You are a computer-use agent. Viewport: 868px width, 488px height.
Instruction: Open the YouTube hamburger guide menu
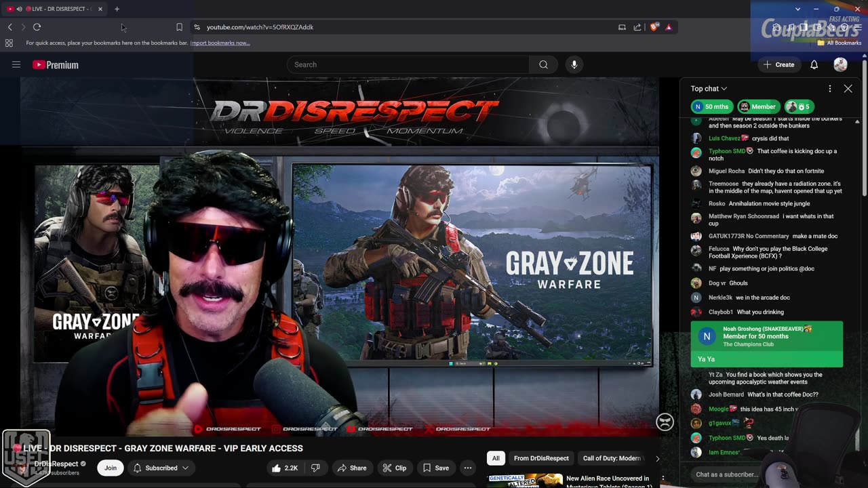[16, 64]
